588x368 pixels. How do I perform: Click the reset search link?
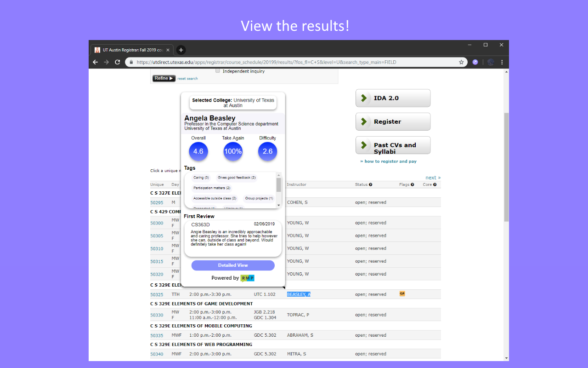(x=187, y=79)
